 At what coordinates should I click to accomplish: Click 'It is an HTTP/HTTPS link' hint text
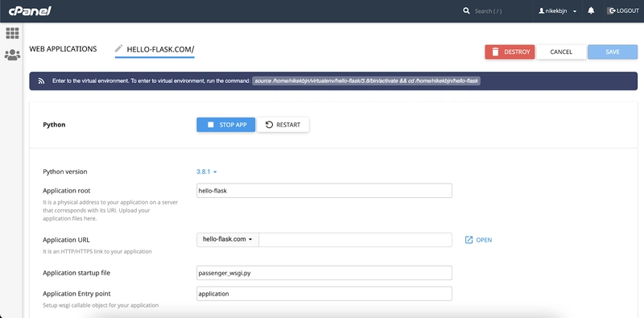(97, 251)
